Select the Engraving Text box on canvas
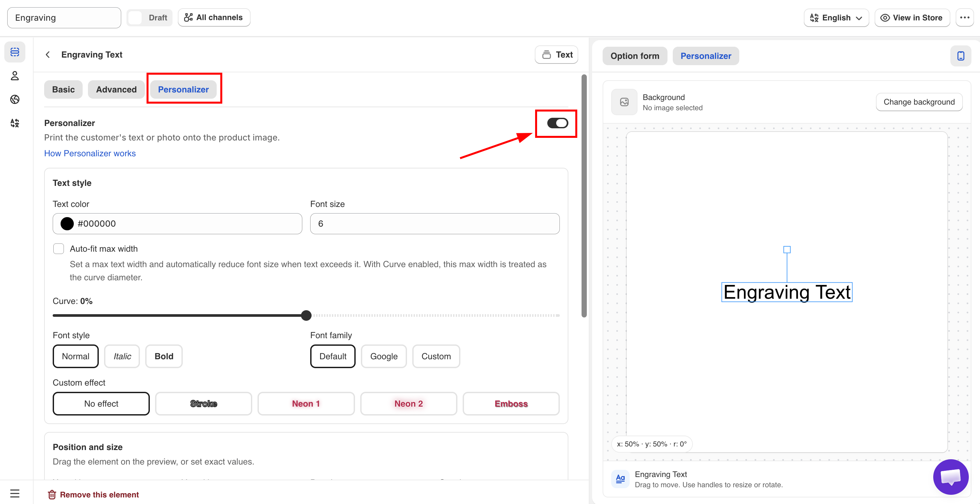 coord(787,292)
